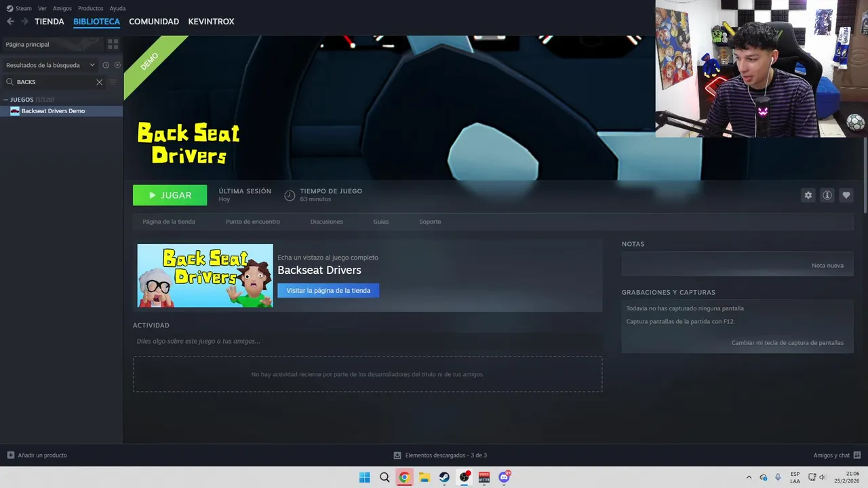The height and width of the screenshot is (488, 868).
Task: Open File Explorer from taskbar
Action: [424, 477]
